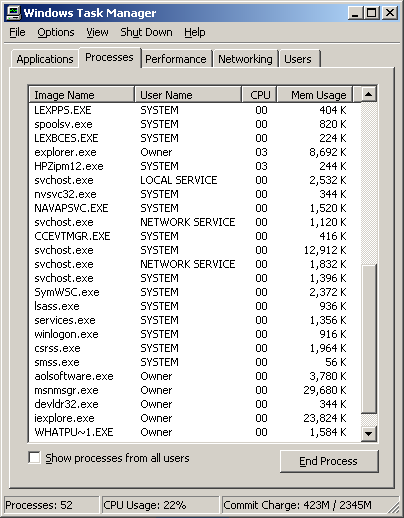Sort processes by Mem Usage column header
This screenshot has width=404, height=518.
tap(315, 95)
